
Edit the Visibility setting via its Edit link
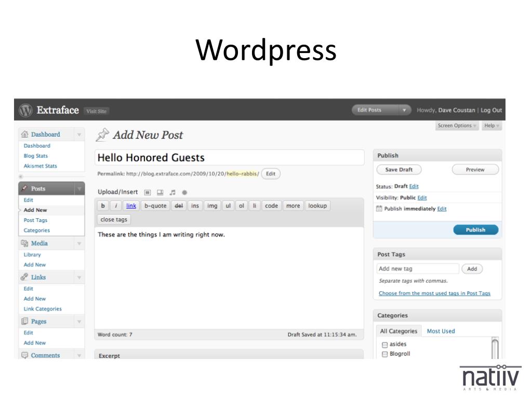pyautogui.click(x=422, y=198)
